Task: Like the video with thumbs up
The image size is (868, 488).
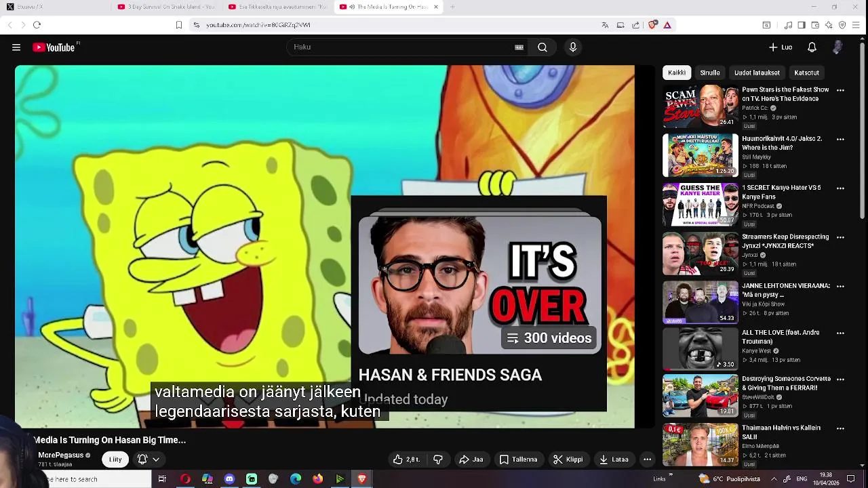Action: (406, 460)
